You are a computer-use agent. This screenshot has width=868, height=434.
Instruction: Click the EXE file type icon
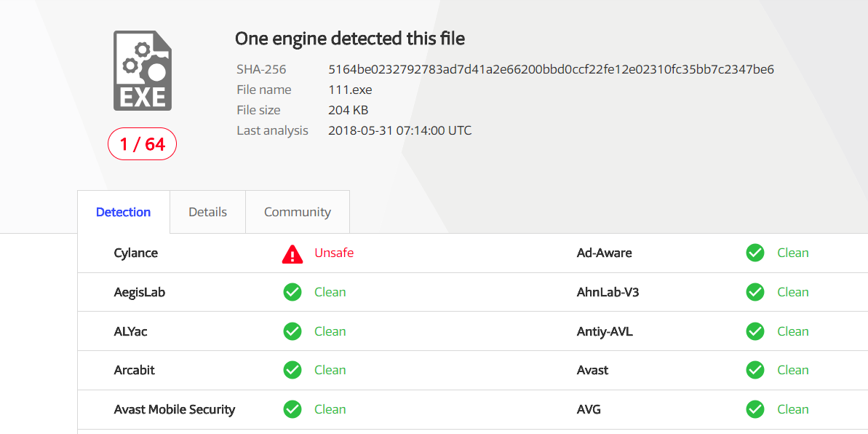tap(143, 71)
